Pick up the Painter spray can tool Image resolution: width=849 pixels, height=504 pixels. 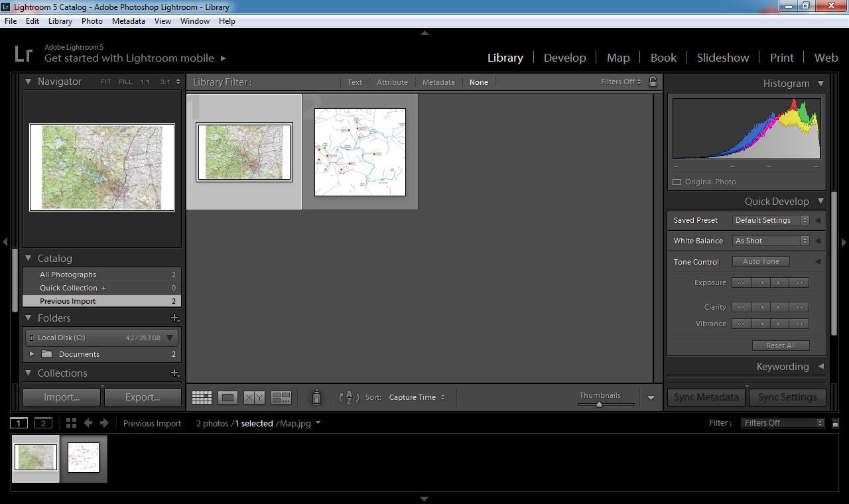coord(316,397)
